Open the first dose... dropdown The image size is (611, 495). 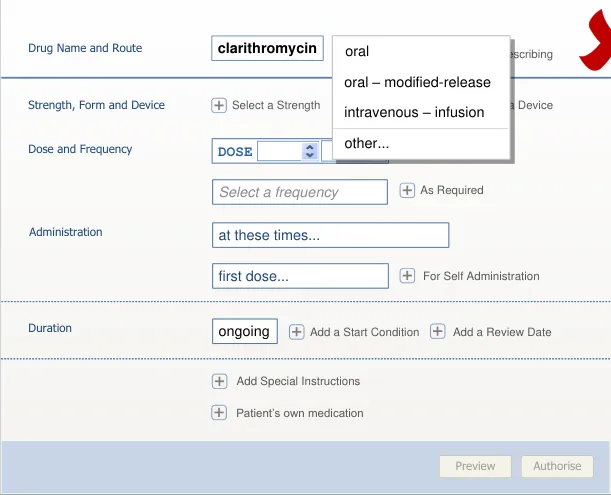[300, 276]
